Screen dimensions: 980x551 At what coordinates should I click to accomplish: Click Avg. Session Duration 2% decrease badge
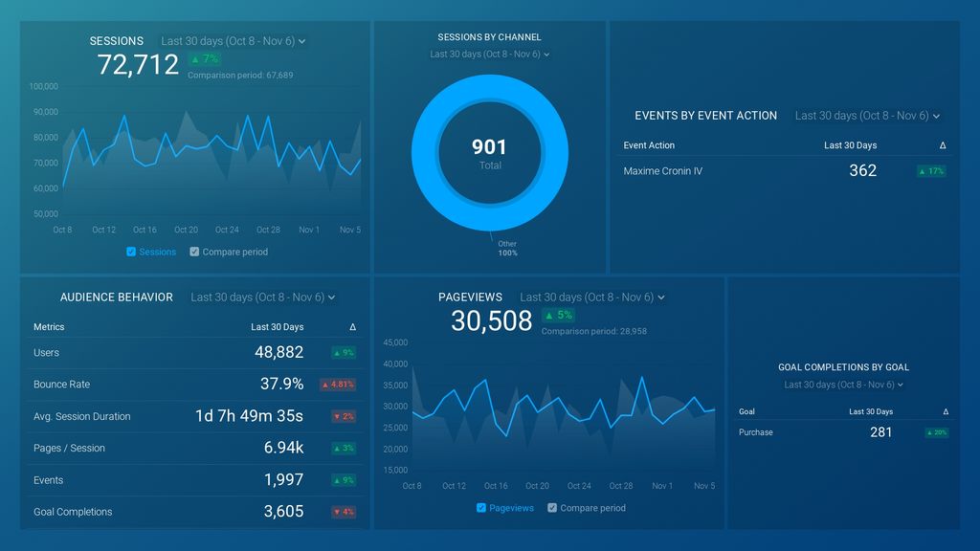click(x=344, y=417)
